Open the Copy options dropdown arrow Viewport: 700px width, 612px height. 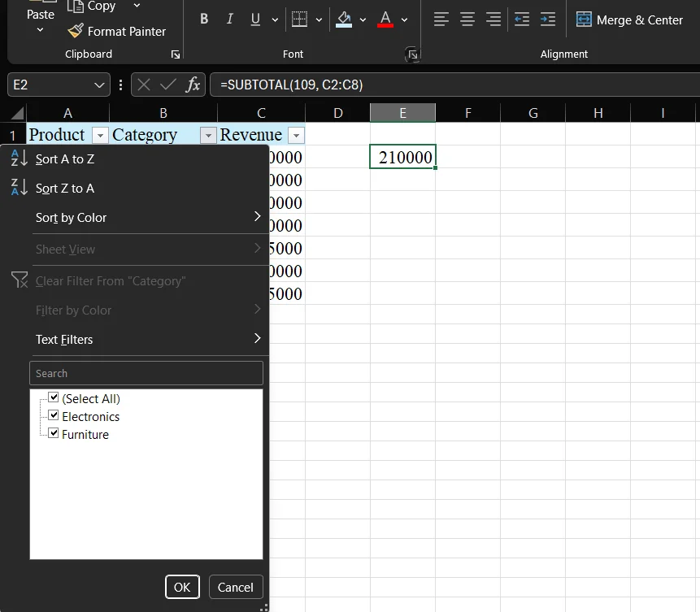tap(137, 6)
